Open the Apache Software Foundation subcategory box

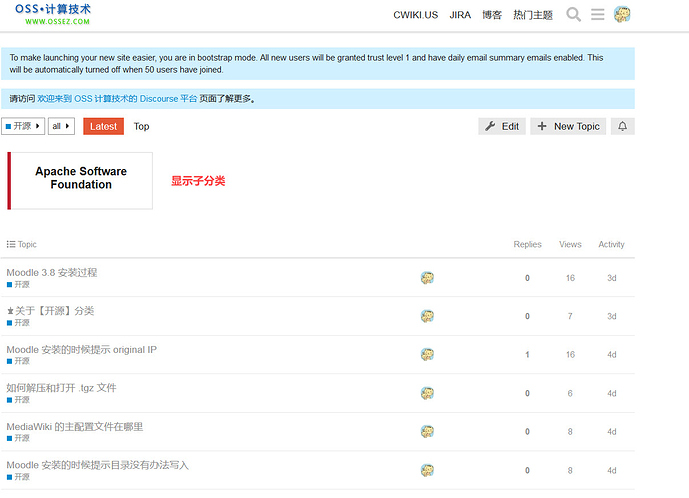coord(80,181)
